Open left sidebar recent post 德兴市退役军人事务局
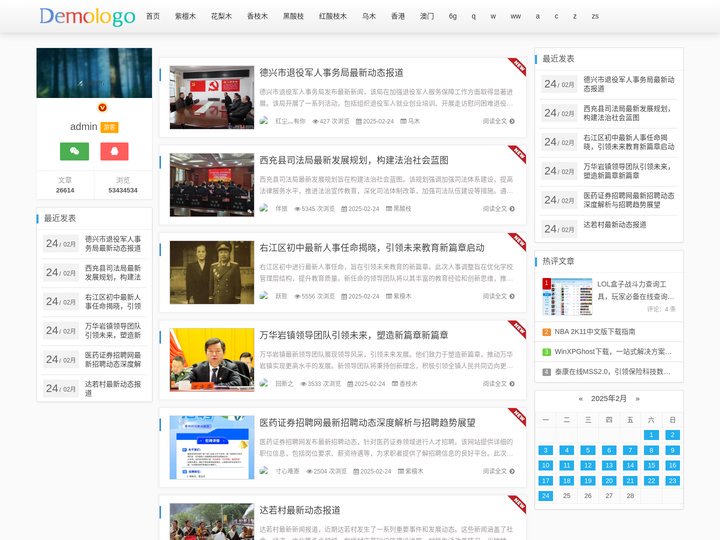 click(113, 244)
